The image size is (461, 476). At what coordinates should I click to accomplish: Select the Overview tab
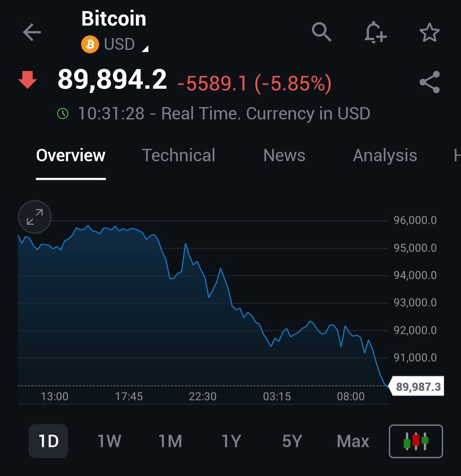point(71,156)
